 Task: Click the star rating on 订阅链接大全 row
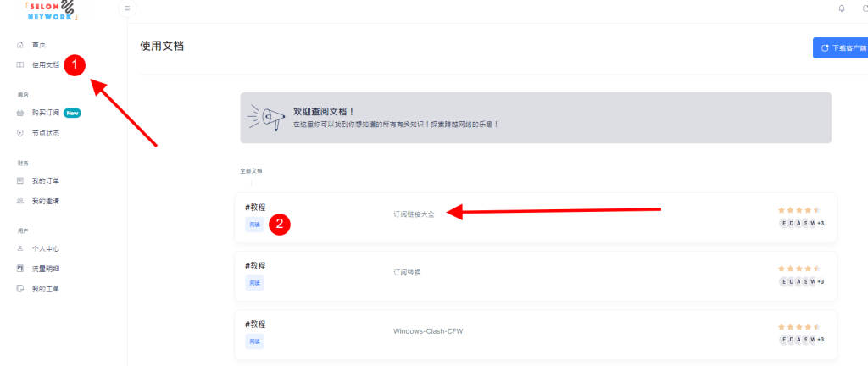pyautogui.click(x=798, y=209)
